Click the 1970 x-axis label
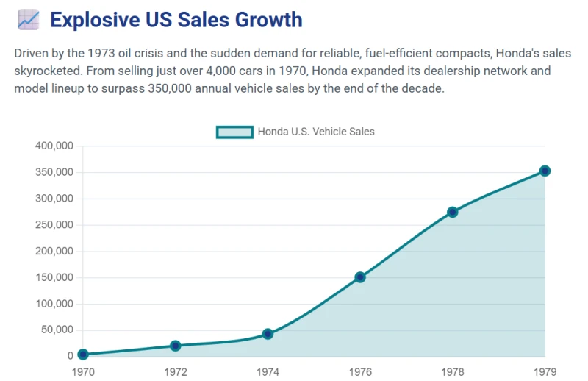588x381 pixels. (x=83, y=372)
